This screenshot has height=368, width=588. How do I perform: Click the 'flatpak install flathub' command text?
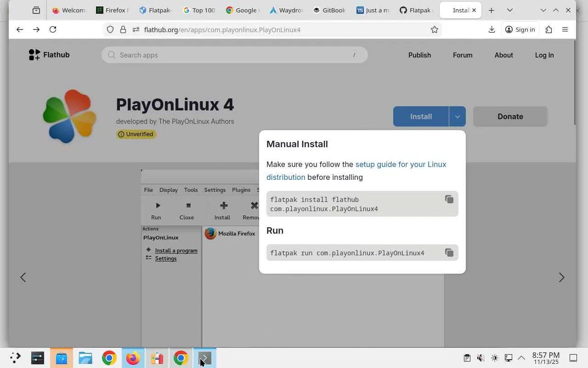click(x=324, y=204)
